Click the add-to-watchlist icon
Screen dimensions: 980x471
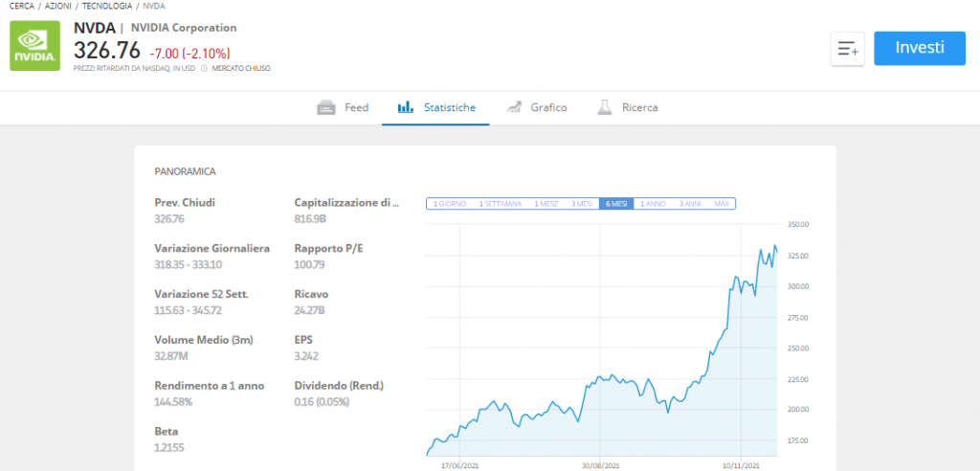click(x=848, y=49)
